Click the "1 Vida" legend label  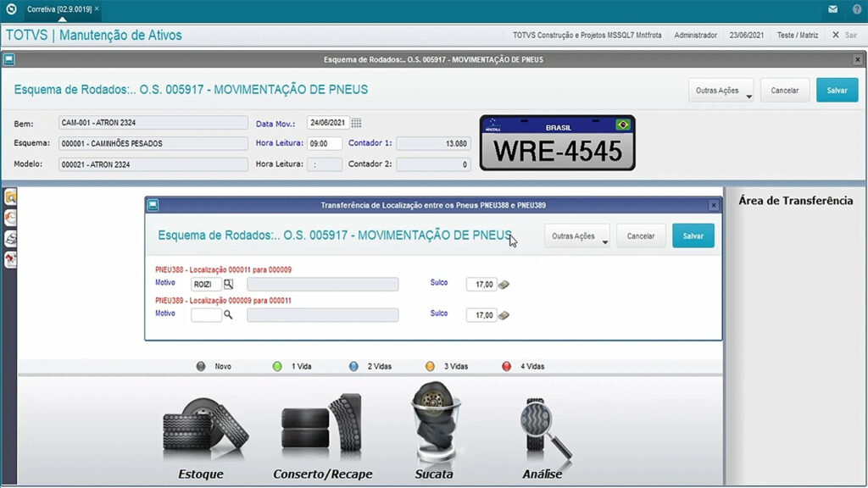click(301, 366)
